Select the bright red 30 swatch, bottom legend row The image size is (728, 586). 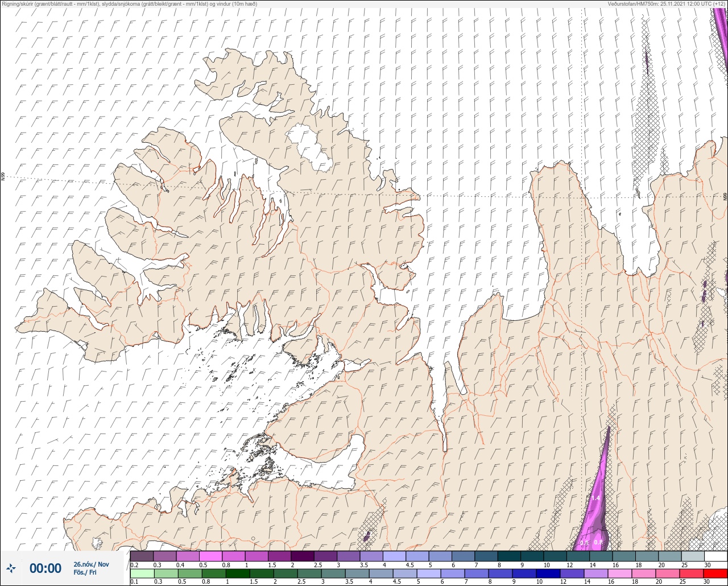715,573
